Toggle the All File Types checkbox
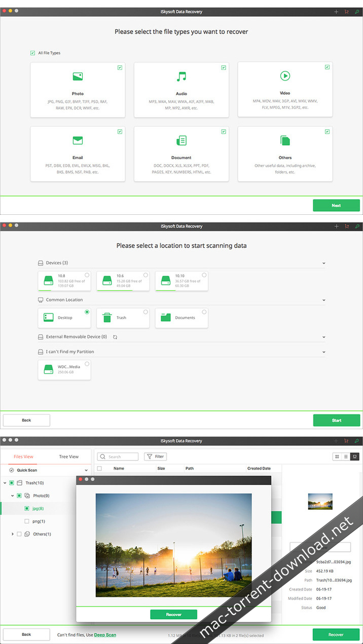This screenshot has width=363, height=644. (x=32, y=53)
